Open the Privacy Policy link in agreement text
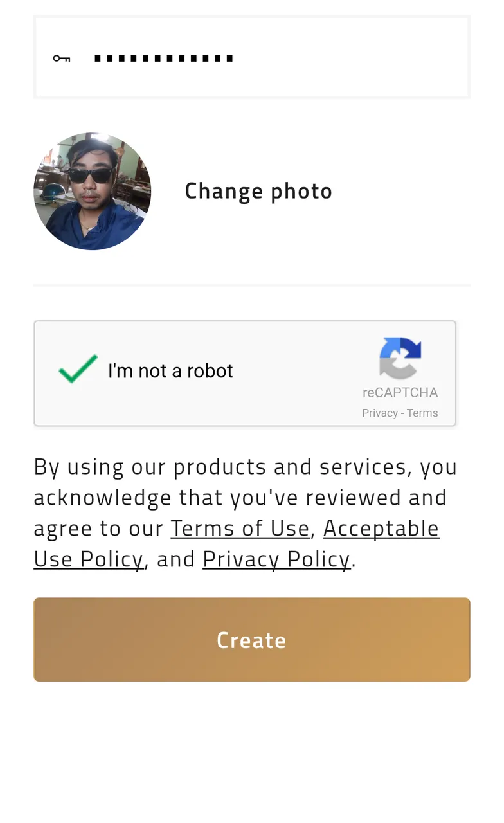 tap(276, 559)
